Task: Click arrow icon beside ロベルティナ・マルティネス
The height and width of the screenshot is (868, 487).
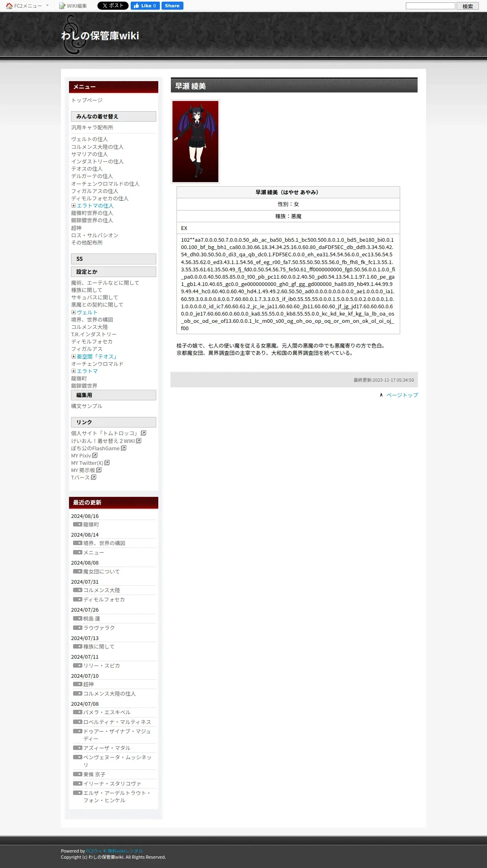Action: pos(78,722)
